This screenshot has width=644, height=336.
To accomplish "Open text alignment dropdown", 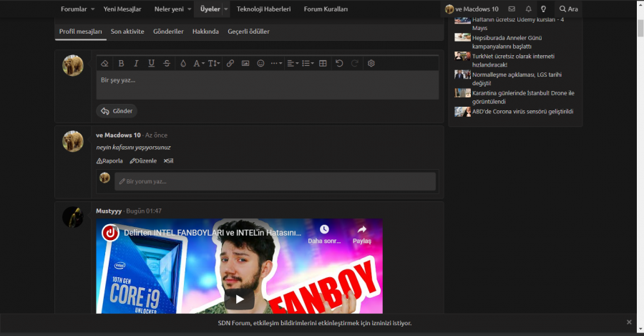I will (x=293, y=63).
